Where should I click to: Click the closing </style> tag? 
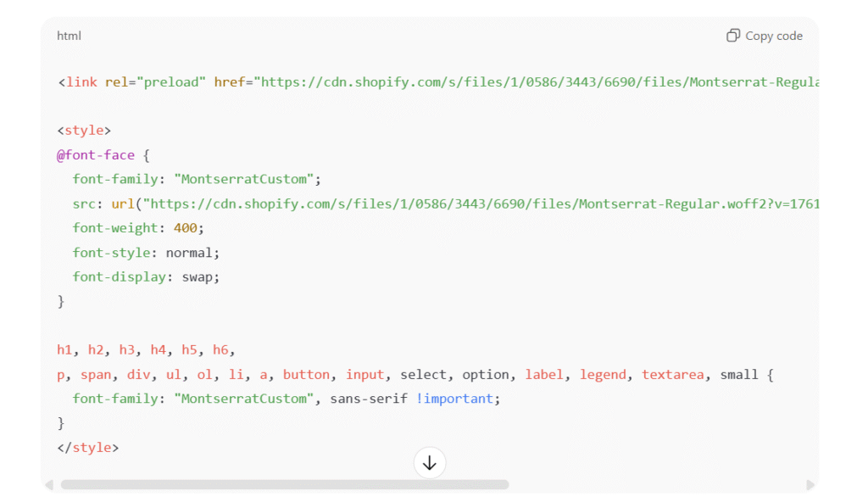pos(87,447)
